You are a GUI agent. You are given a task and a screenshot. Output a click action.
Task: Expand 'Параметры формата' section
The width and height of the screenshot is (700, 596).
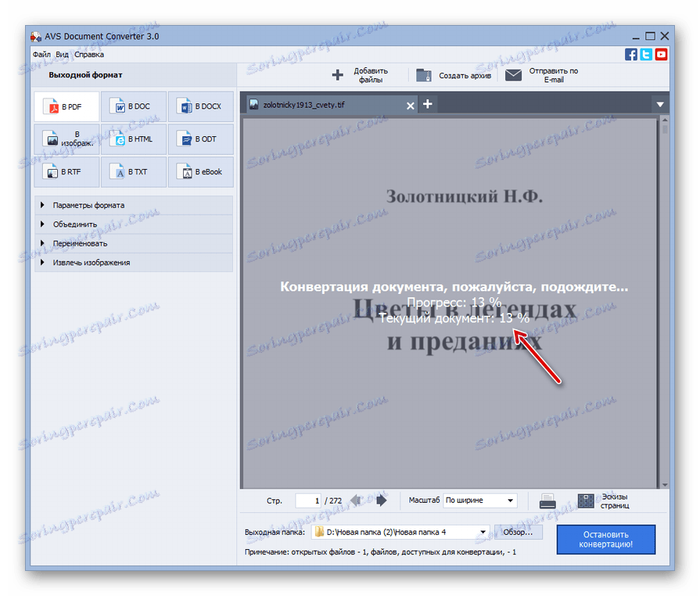point(134,205)
